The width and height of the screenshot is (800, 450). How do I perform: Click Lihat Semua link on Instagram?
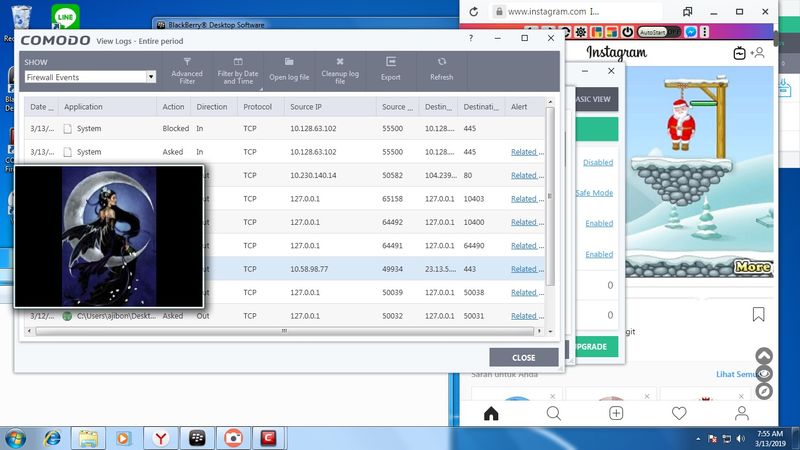click(x=737, y=374)
